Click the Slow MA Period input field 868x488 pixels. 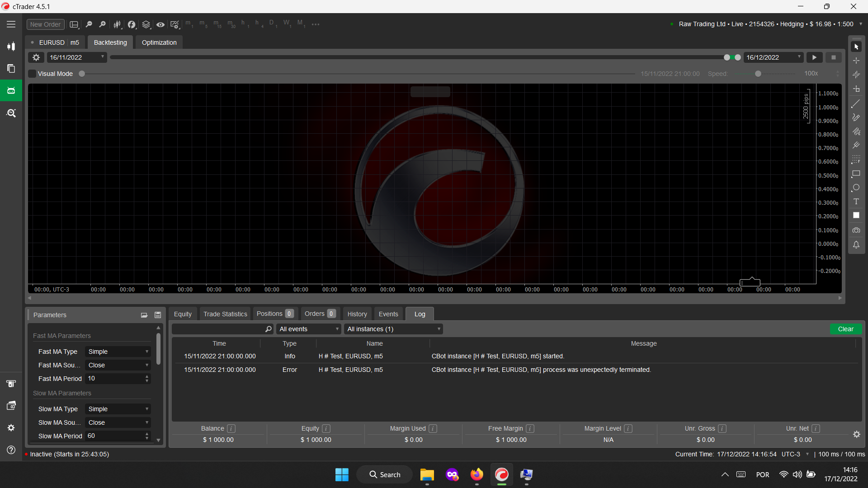click(114, 436)
